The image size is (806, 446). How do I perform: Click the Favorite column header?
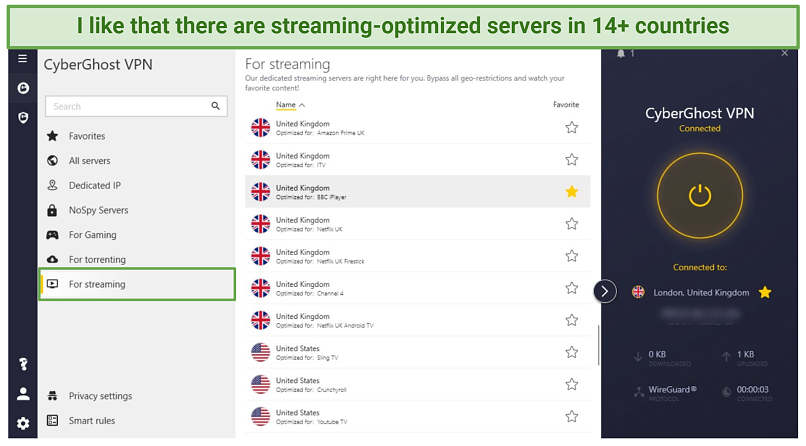pyautogui.click(x=566, y=105)
